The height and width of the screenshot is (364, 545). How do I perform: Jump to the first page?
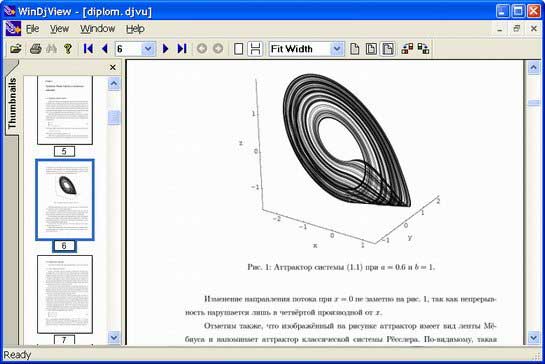(x=88, y=49)
